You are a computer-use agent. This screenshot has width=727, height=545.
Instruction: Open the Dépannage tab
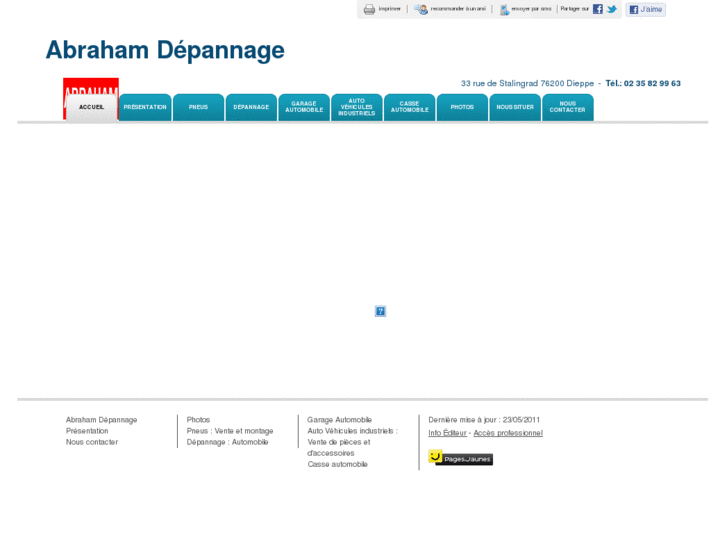click(x=251, y=107)
